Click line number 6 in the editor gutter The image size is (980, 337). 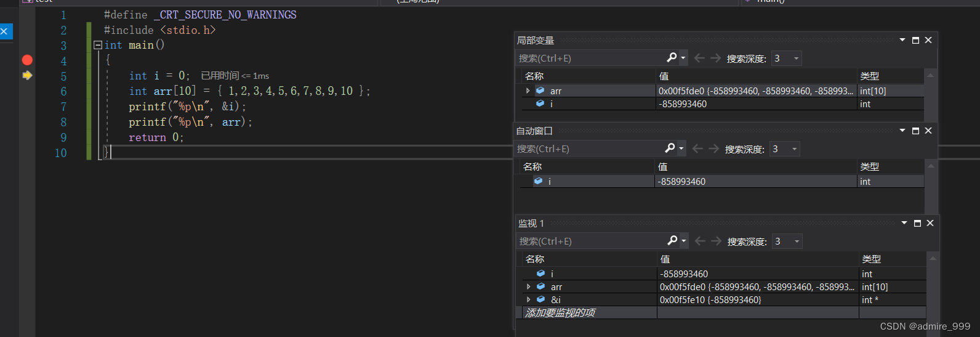(x=63, y=91)
